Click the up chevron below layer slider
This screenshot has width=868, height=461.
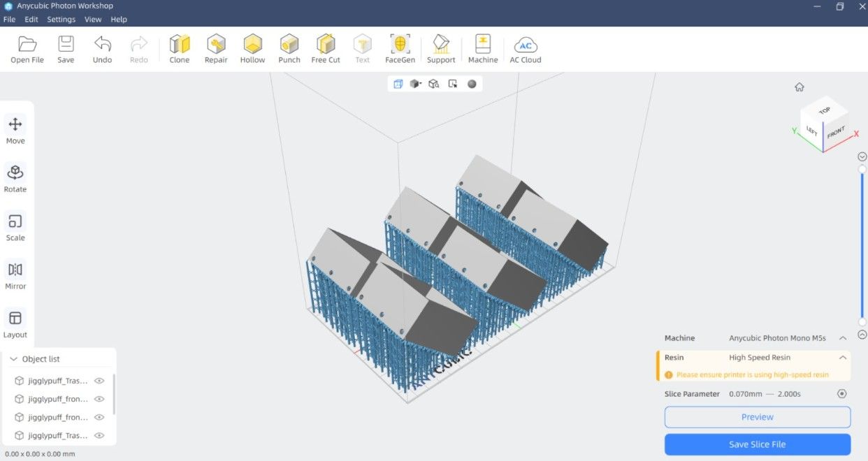[x=862, y=335]
